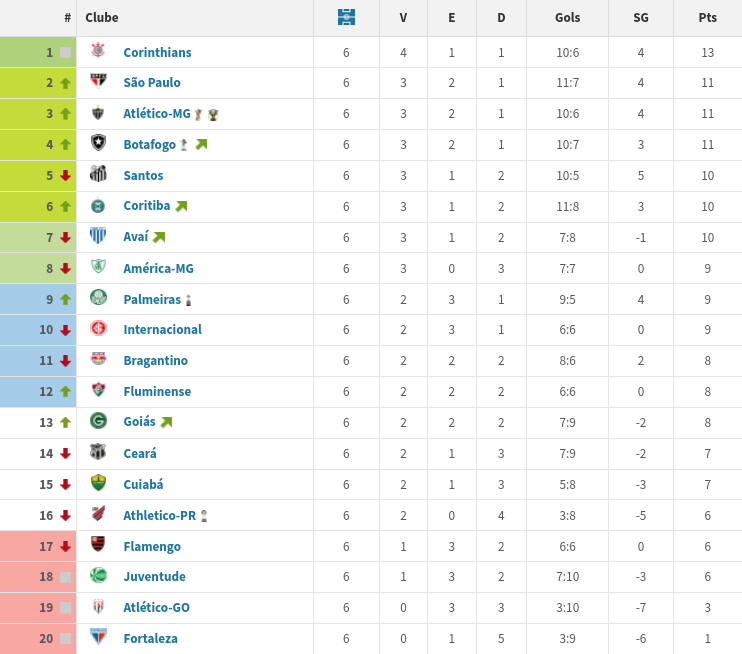
Task: Click the Fortaleza tricolor crest
Action: coord(98,636)
